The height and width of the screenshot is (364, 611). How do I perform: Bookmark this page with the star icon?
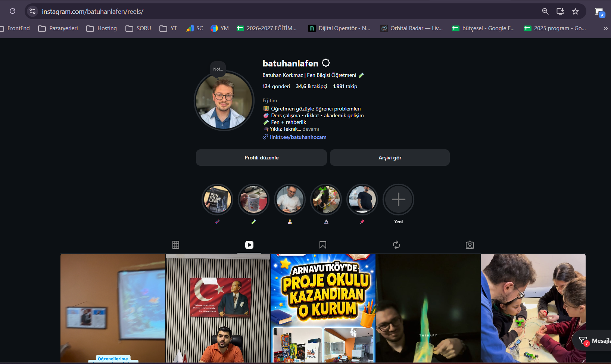575,11
